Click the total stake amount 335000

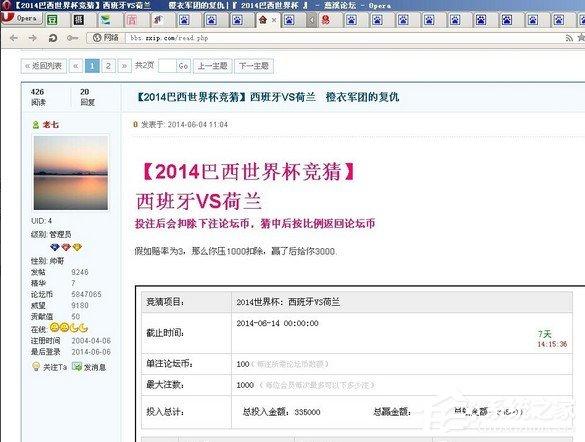(x=307, y=412)
